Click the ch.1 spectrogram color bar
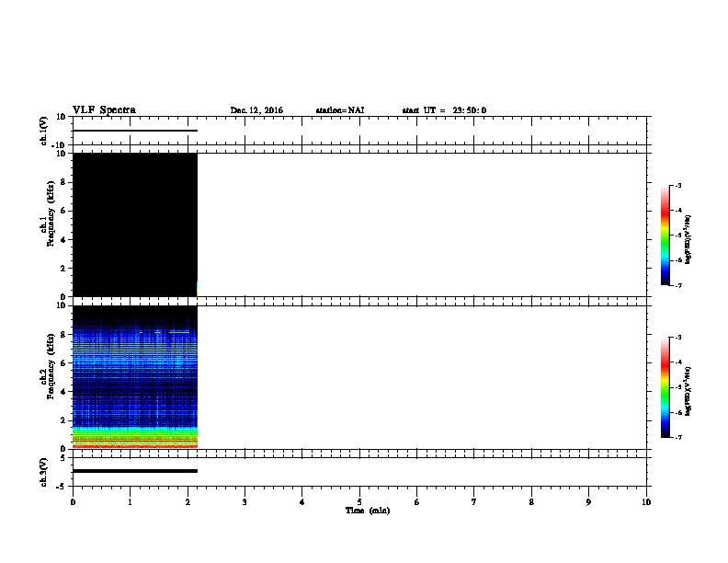The height and width of the screenshot is (563, 728). pos(665,236)
